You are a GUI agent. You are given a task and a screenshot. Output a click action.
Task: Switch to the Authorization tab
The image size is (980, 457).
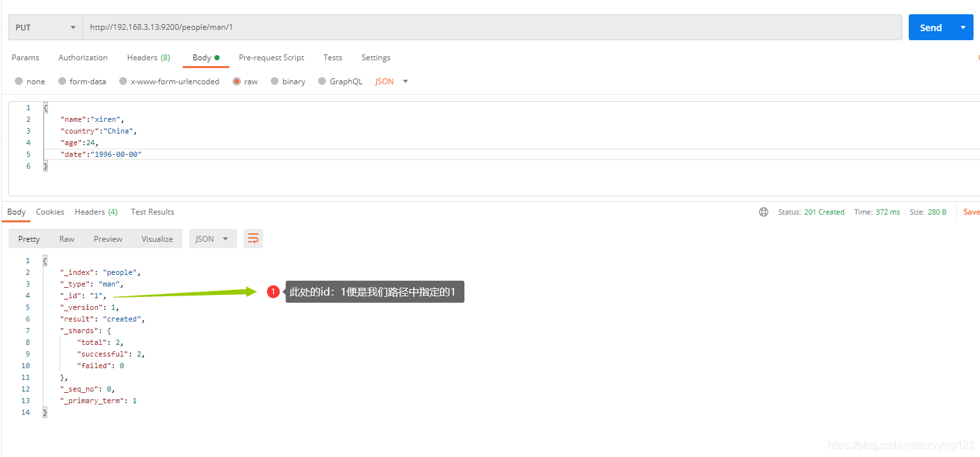(x=83, y=58)
